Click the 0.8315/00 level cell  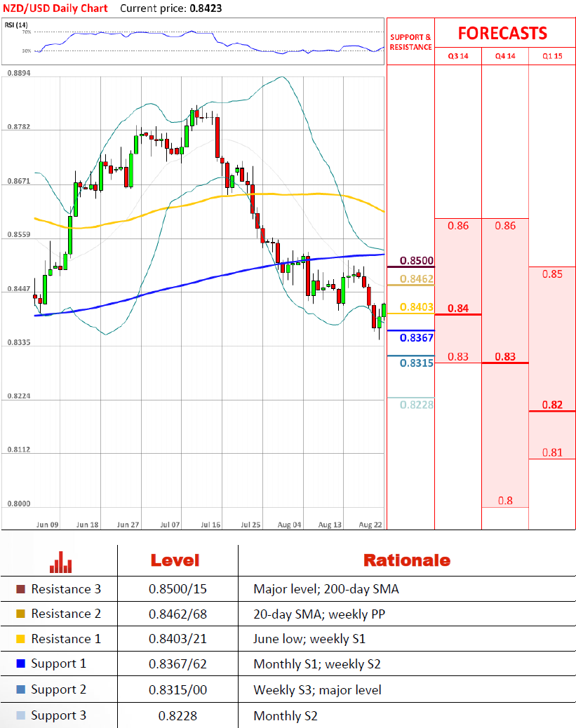coord(178,690)
